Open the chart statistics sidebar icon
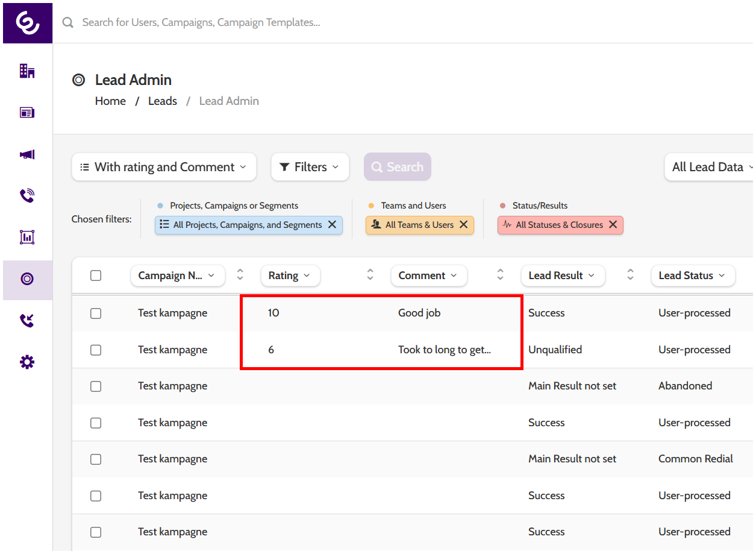Screen dimensions: 756x554 coord(27,237)
